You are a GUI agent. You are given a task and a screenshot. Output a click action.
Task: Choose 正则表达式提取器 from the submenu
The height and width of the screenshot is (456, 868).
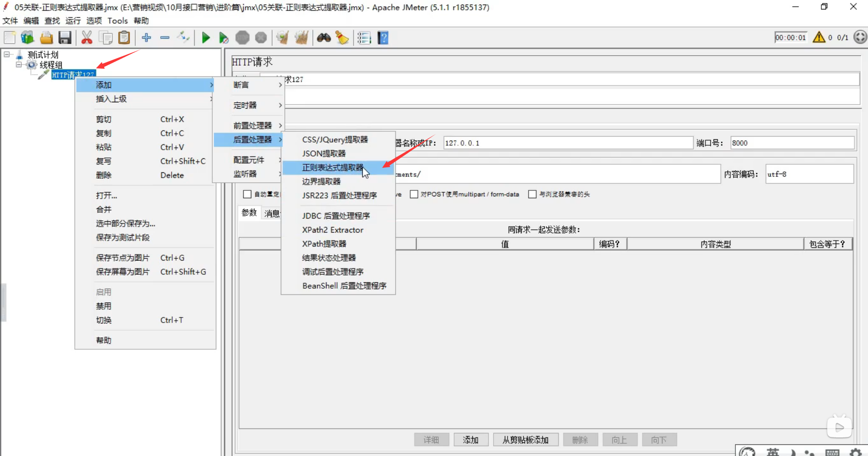pos(338,167)
